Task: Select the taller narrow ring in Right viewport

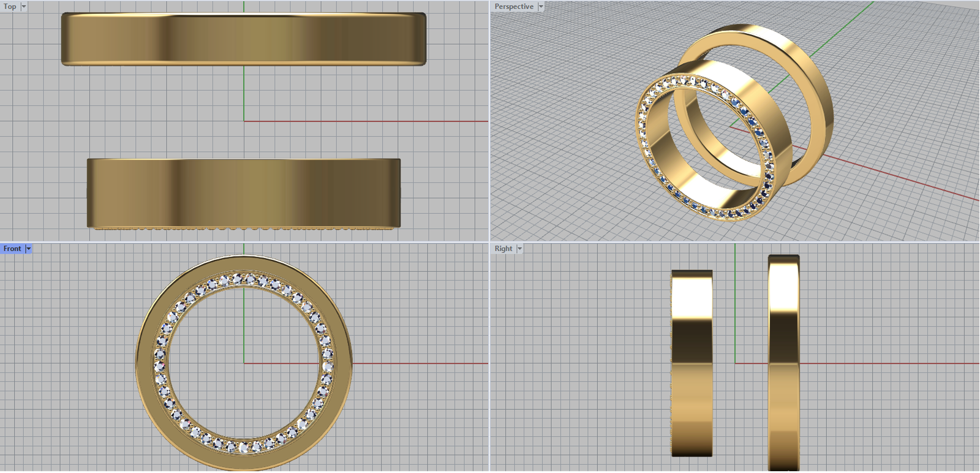Action: 783,363
